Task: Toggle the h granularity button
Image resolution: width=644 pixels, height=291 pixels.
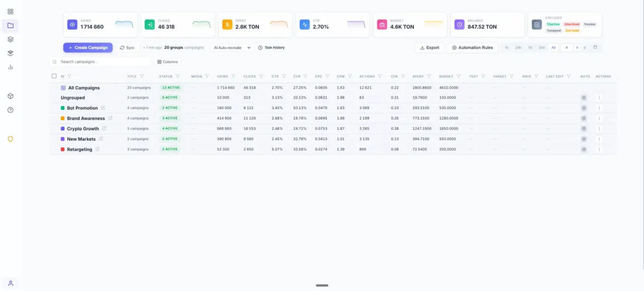Action: click(577, 47)
